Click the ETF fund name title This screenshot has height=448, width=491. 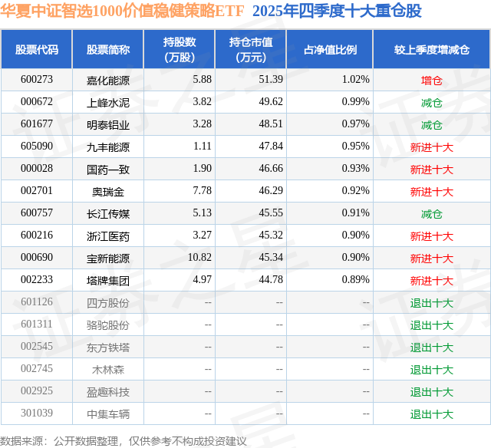[x=122, y=11]
